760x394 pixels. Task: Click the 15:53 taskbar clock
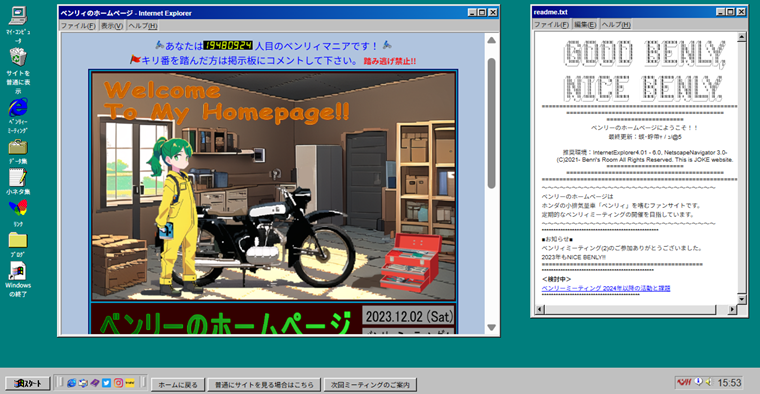[729, 383]
